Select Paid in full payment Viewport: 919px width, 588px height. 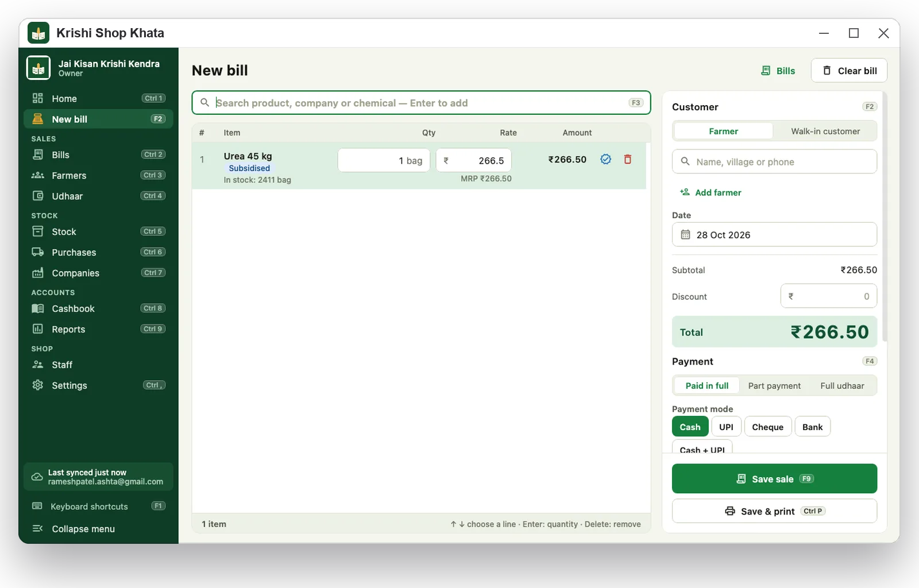click(x=707, y=386)
